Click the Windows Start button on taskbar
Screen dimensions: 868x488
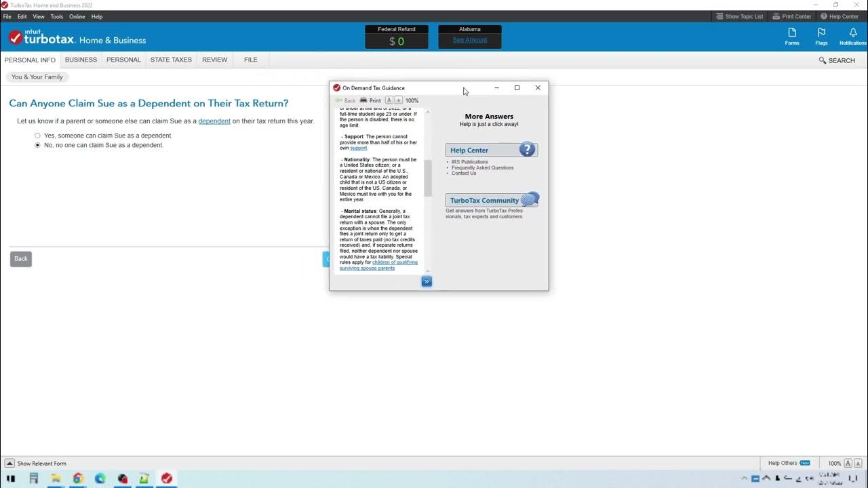pos(11,479)
